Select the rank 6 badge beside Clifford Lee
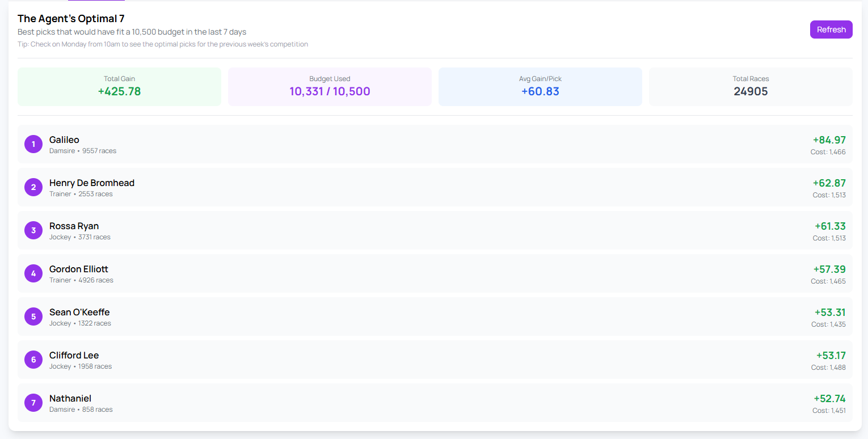 (x=33, y=360)
